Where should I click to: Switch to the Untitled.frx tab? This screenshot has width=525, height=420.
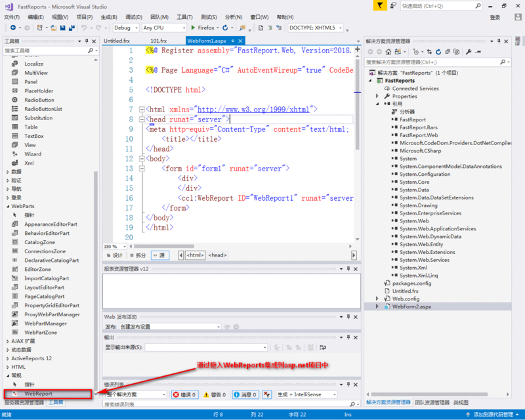tap(117, 41)
